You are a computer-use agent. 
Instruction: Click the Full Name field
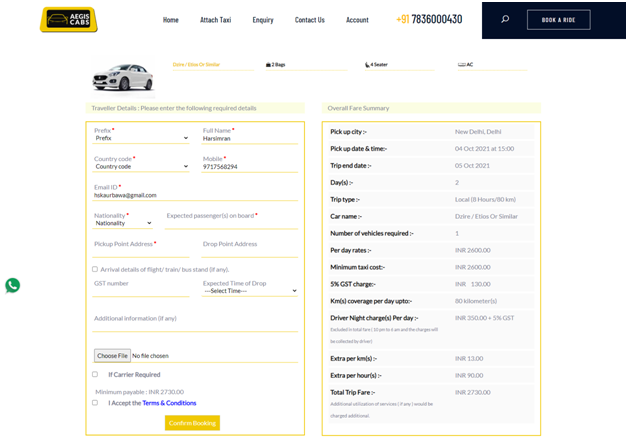[250, 139]
